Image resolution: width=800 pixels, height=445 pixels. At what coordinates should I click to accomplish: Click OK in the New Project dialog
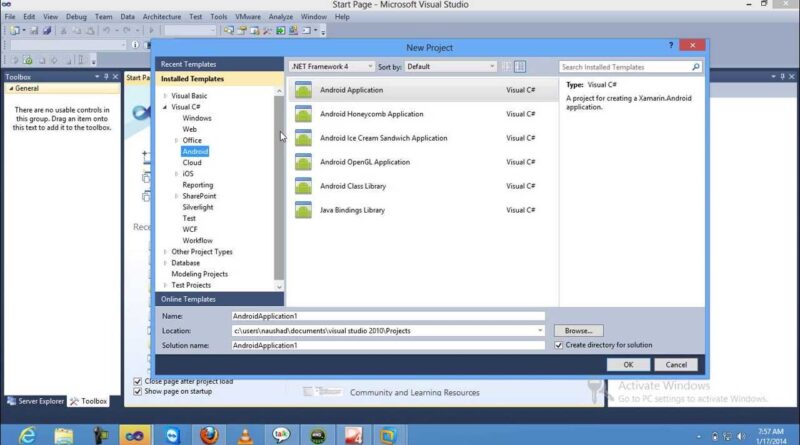(628, 364)
